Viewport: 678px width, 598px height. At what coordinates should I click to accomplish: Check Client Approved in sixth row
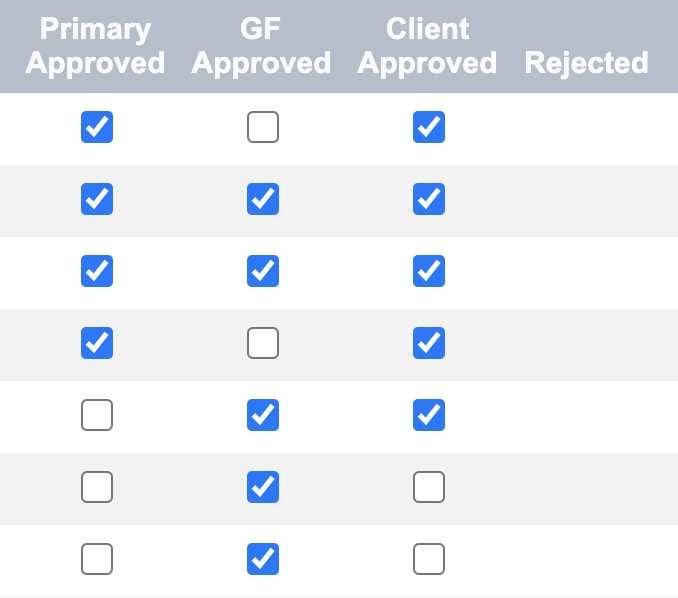[x=429, y=487]
